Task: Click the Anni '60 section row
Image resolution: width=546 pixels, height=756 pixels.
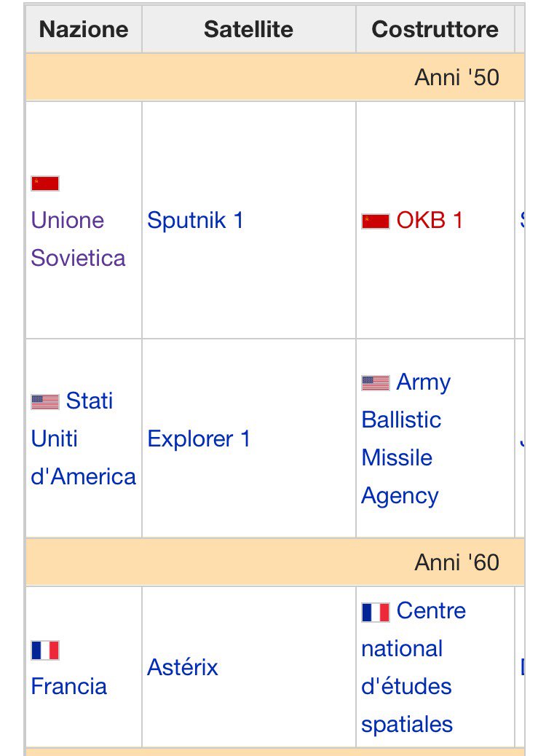Action: point(456,562)
